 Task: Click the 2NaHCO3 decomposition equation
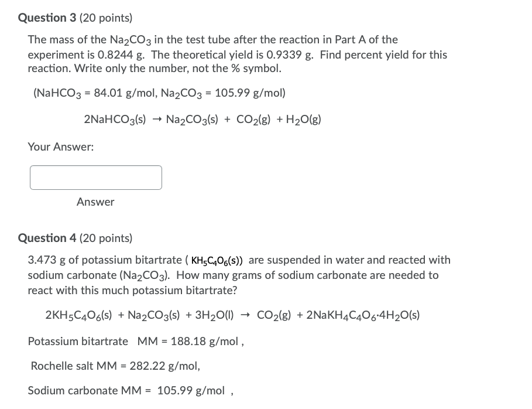tap(203, 119)
